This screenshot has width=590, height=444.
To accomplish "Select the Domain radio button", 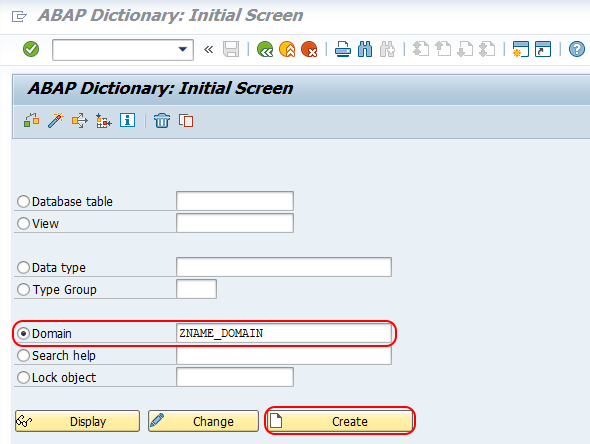I will [23, 333].
